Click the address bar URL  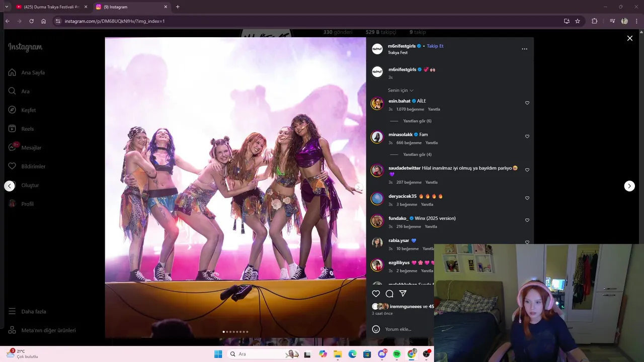tap(115, 21)
